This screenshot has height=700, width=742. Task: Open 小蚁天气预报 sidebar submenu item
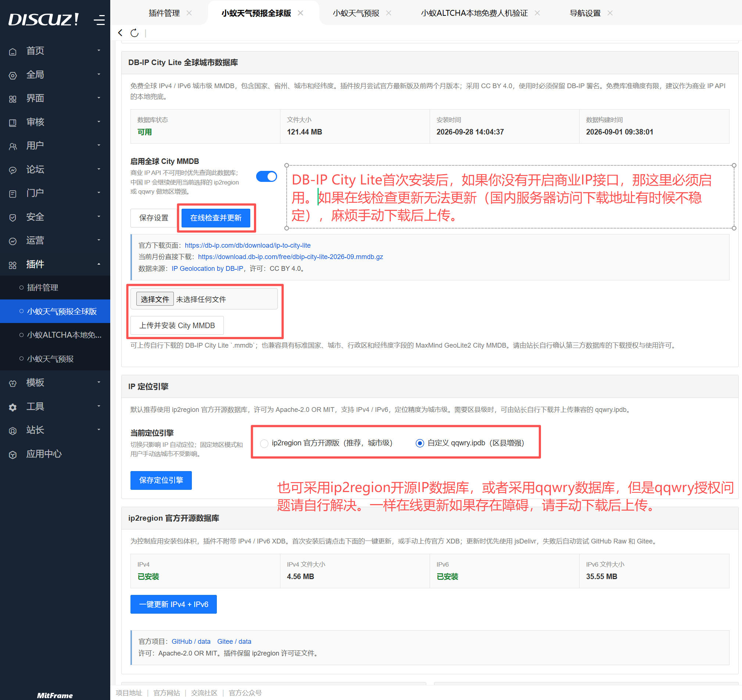coord(50,359)
